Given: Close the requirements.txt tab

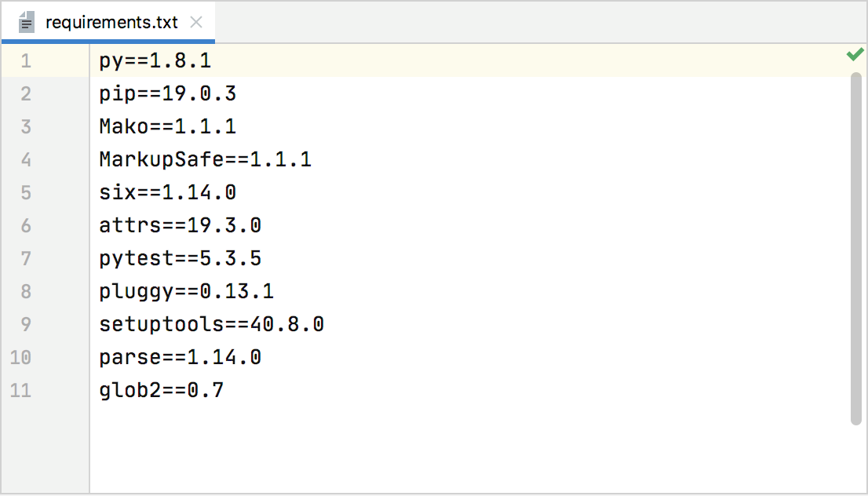Looking at the screenshot, I should (x=196, y=22).
